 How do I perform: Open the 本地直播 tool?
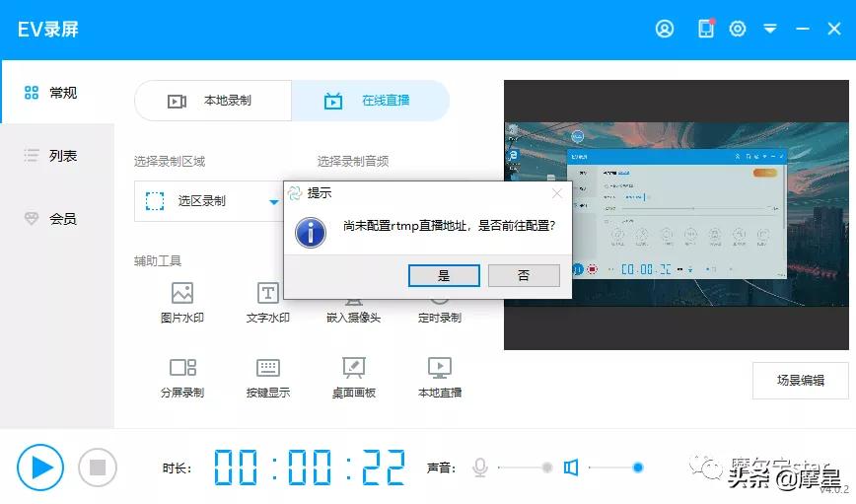[440, 378]
